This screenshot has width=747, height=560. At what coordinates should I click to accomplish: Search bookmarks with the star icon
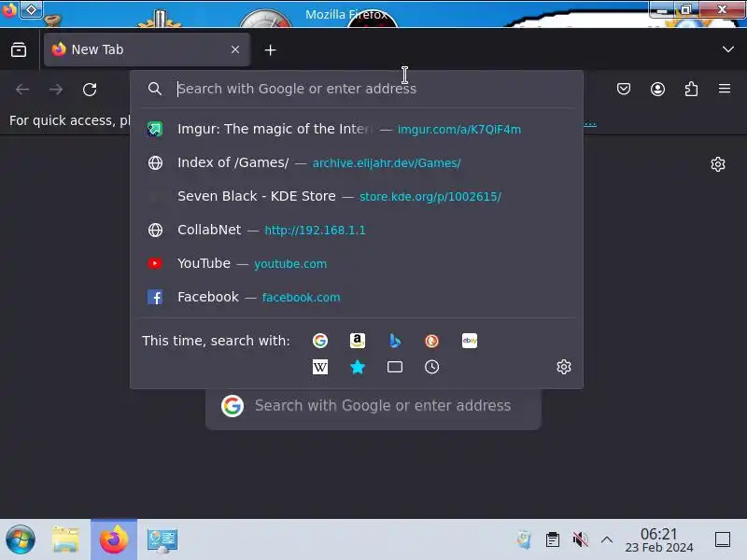(x=358, y=367)
